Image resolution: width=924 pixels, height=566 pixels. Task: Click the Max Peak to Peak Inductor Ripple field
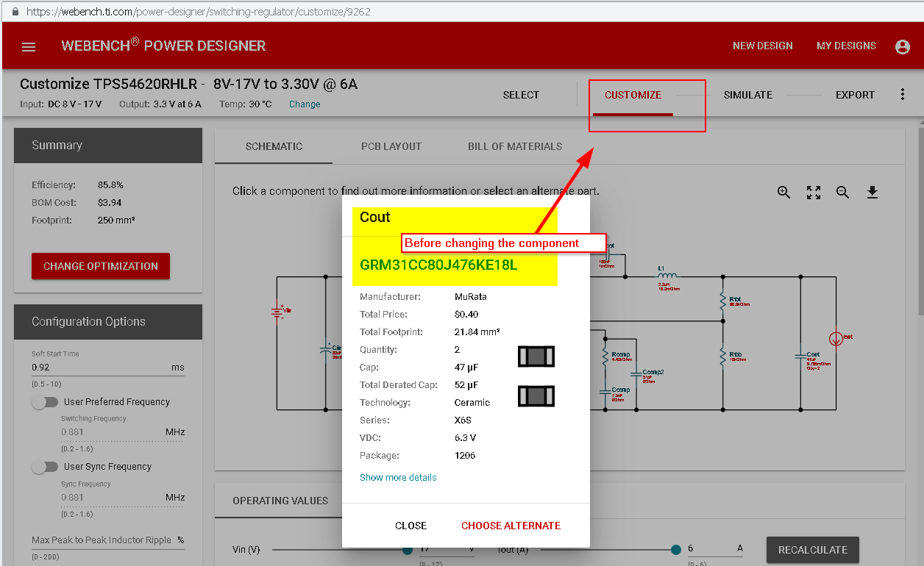point(107,540)
